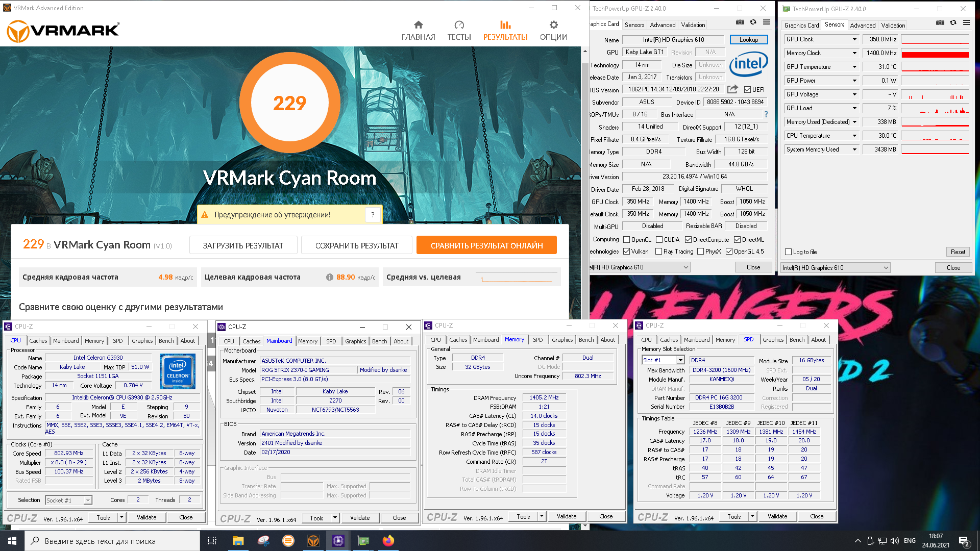The height and width of the screenshot is (551, 980).
Task: Click the ЗАГРУЗИТЬ РЕЗУЛЬТАТ button
Action: click(x=243, y=245)
